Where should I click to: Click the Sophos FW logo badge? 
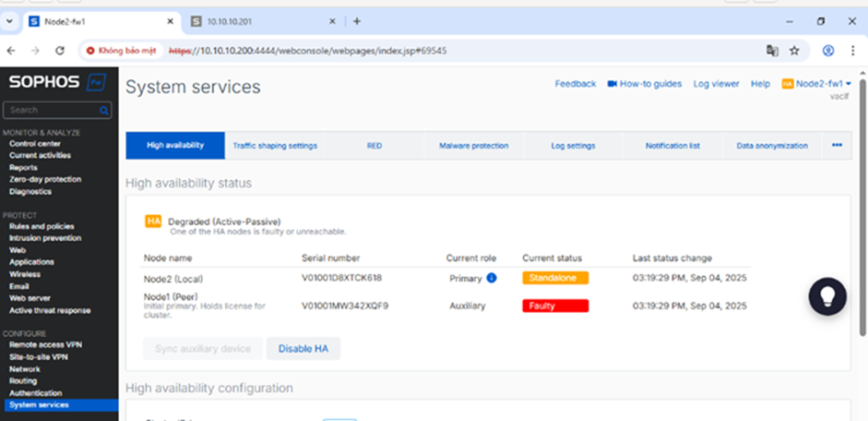tap(96, 82)
